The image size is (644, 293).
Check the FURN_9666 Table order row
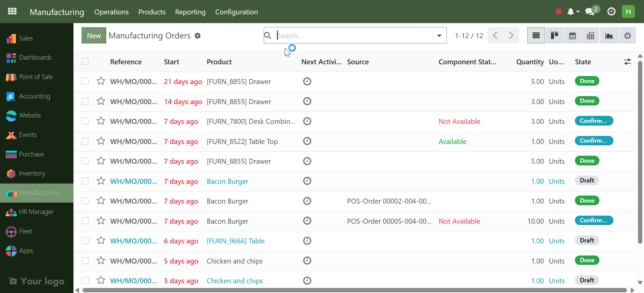pyautogui.click(x=85, y=241)
